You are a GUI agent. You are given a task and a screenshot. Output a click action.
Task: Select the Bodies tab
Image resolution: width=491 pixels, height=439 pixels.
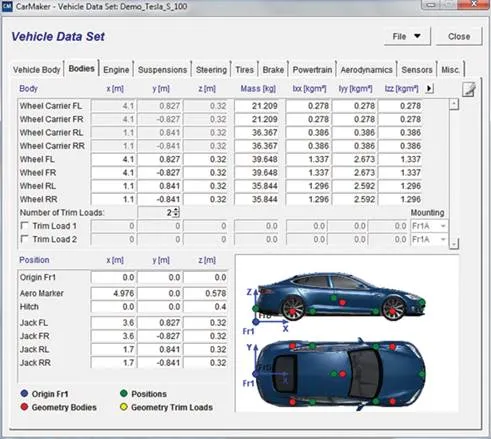coord(82,68)
